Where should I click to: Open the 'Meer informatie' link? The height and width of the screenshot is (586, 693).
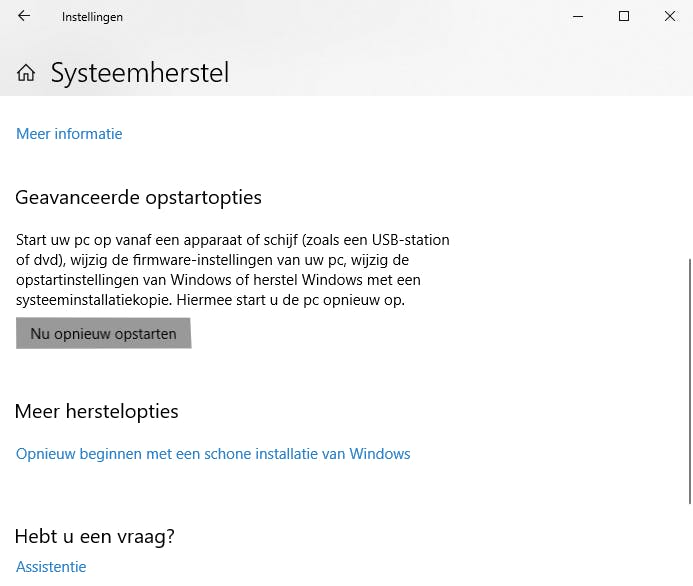[69, 134]
